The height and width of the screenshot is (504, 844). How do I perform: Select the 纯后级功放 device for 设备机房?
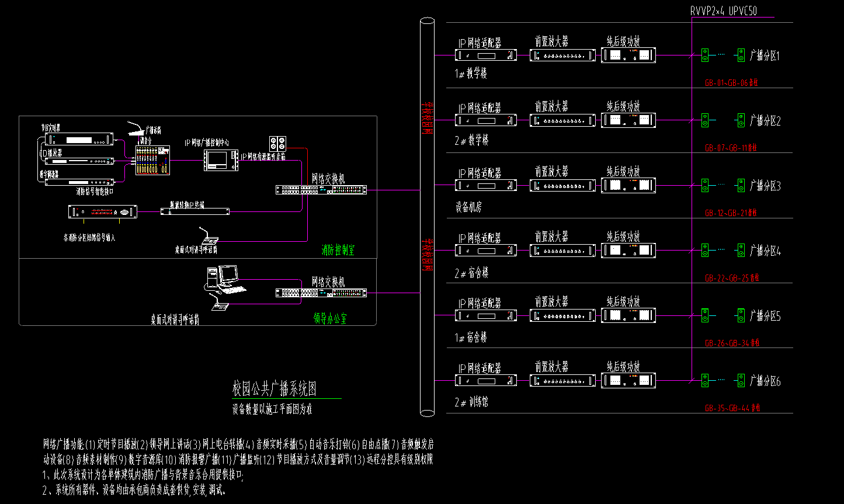tap(628, 186)
